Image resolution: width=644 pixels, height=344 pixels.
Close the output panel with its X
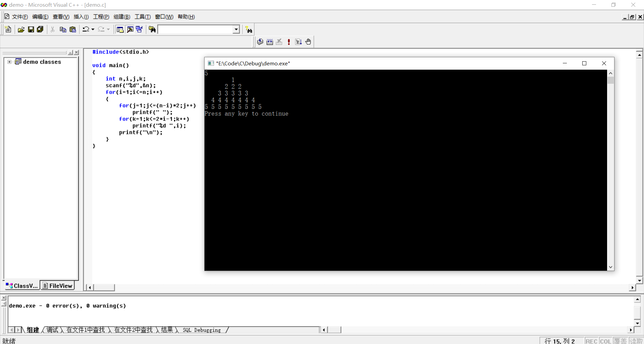pyautogui.click(x=4, y=298)
